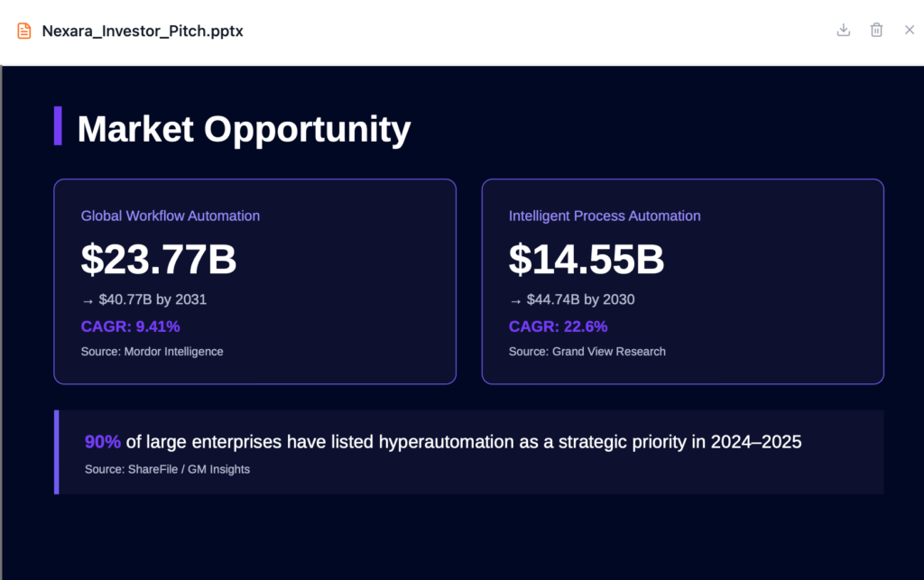
Task: Select the Intelligent Process Automation card
Action: [x=683, y=281]
